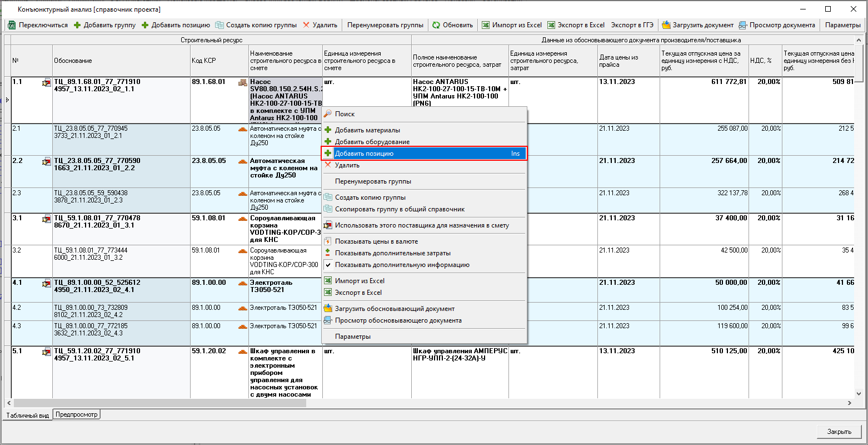Enable Показывать цены в валюте option
The image size is (868, 445).
pyautogui.click(x=376, y=241)
